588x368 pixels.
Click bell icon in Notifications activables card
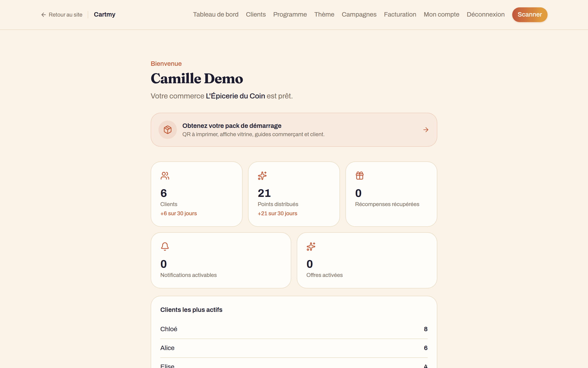[x=165, y=247]
